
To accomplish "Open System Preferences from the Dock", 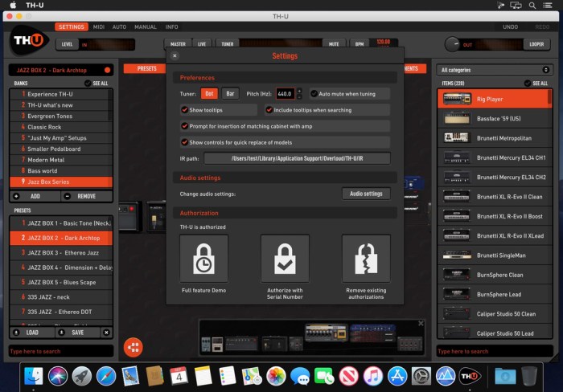I will tap(421, 376).
